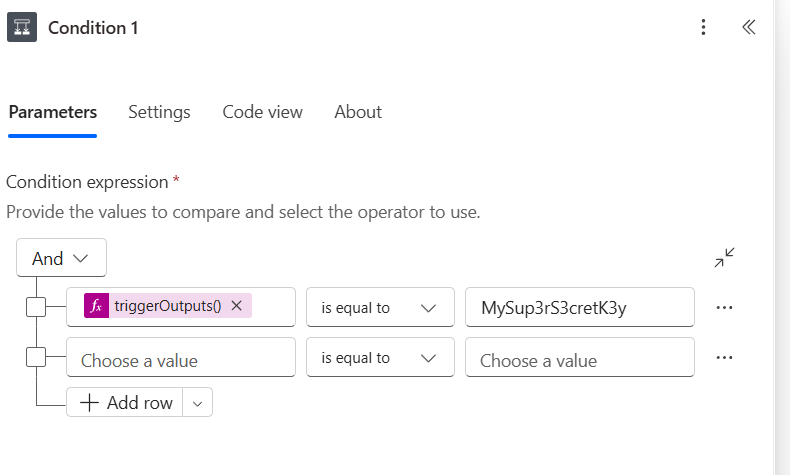Image resolution: width=790 pixels, height=475 pixels.
Task: Switch to the Code view tab
Action: pyautogui.click(x=262, y=112)
